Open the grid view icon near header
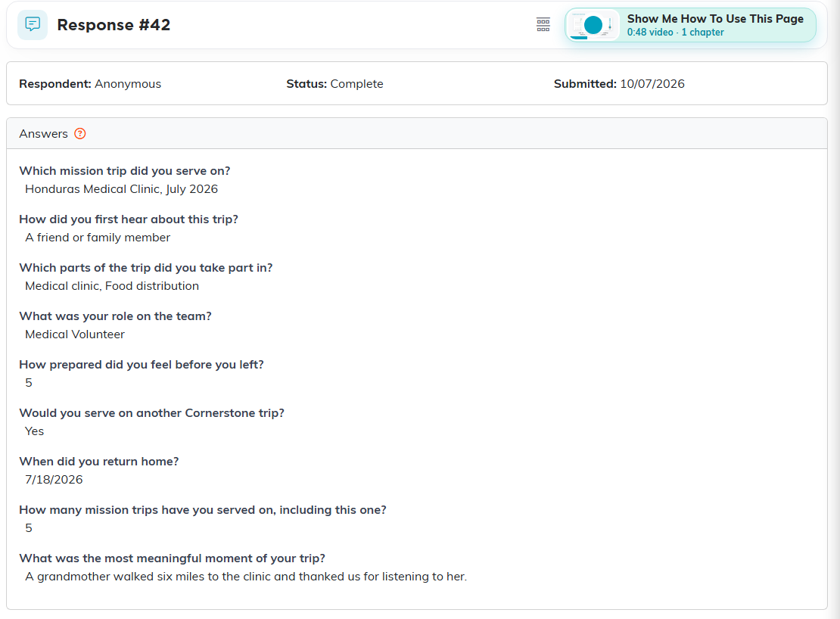 pyautogui.click(x=543, y=25)
